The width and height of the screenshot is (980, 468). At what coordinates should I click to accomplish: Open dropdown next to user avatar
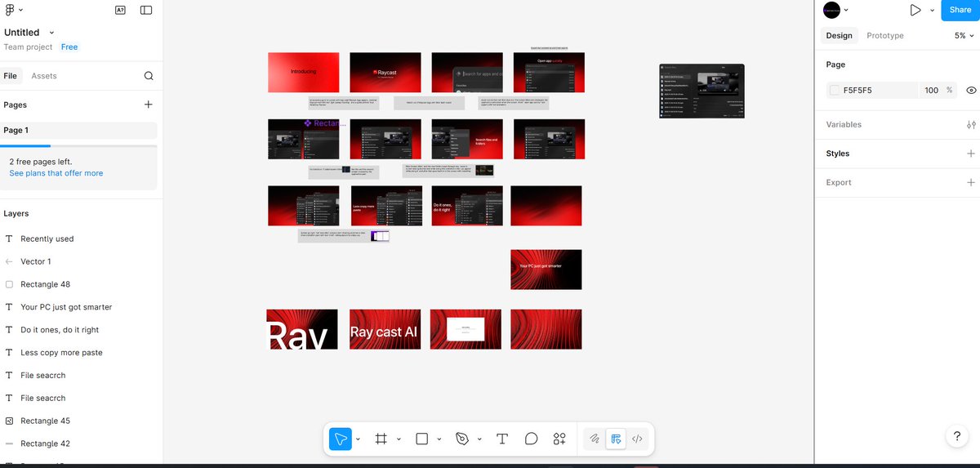pyautogui.click(x=847, y=10)
